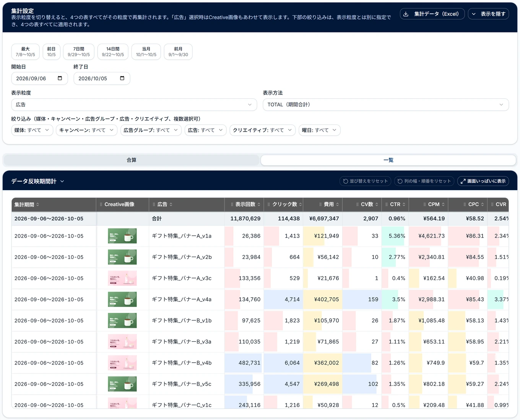Click the drag handle of 費用 column
520x420 pixels.
320,205
